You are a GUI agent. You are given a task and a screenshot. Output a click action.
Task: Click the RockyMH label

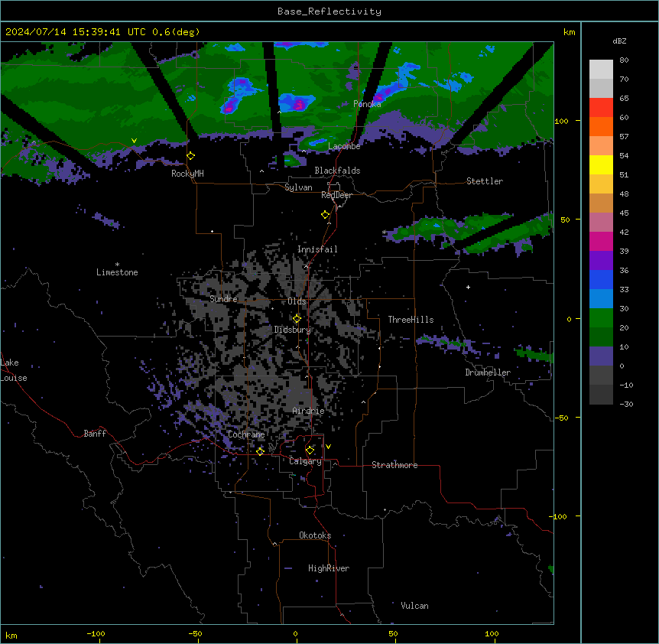(187, 174)
